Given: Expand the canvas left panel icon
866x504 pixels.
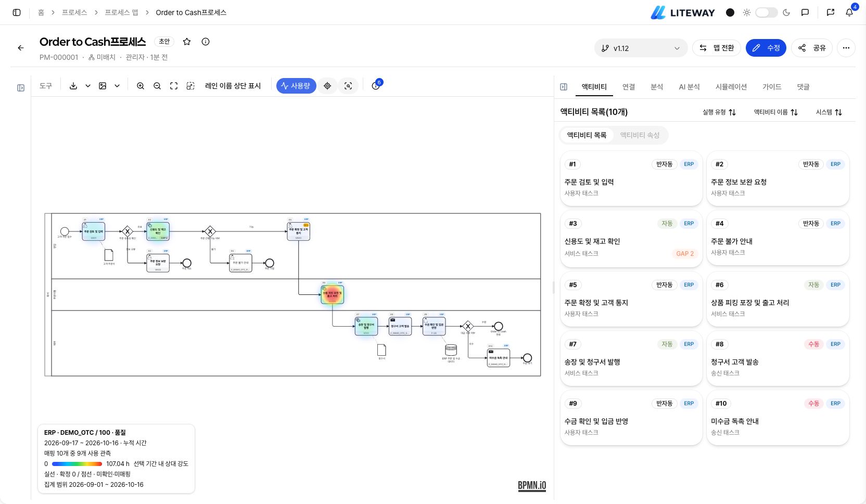Looking at the screenshot, I should point(21,88).
